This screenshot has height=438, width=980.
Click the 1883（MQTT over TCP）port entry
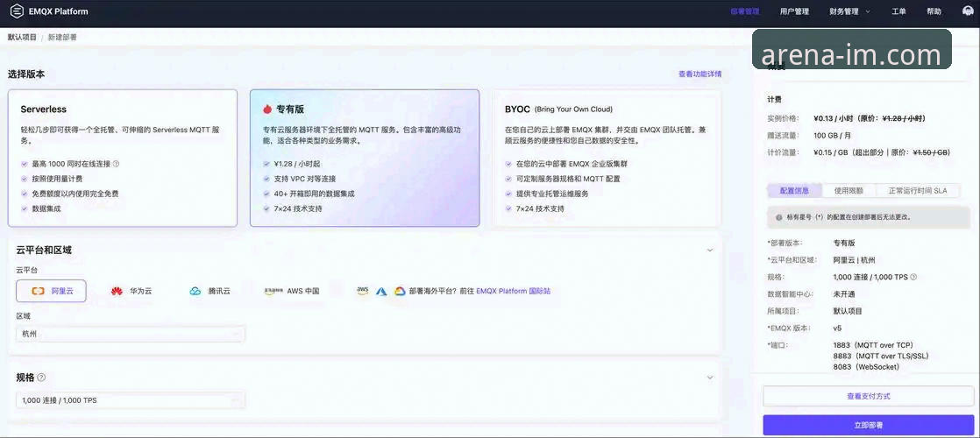(873, 345)
